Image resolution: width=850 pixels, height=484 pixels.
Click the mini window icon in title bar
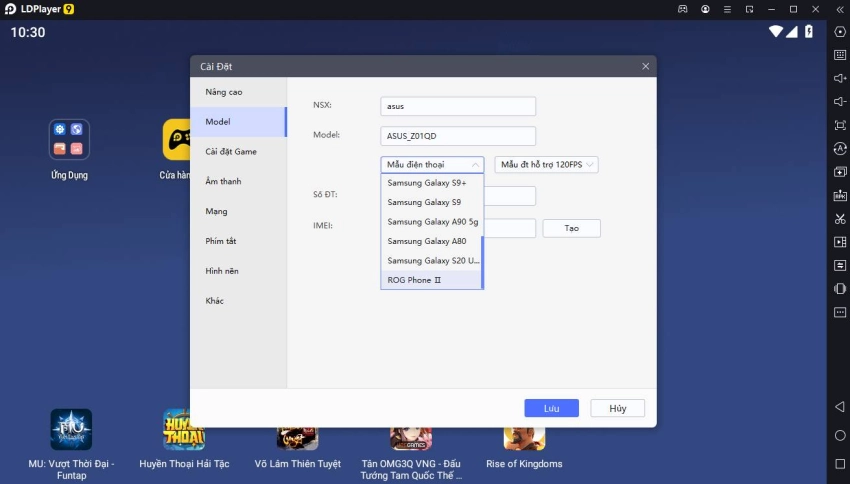point(749,9)
